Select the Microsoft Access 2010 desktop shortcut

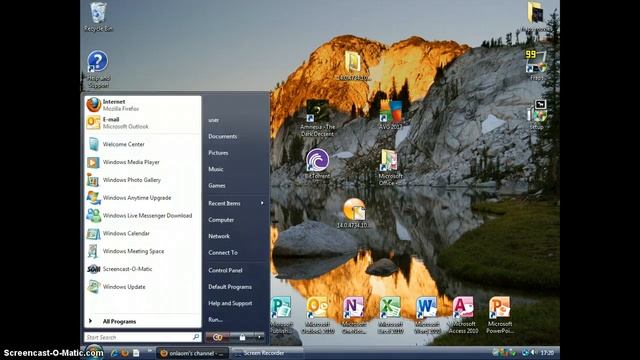tap(463, 315)
